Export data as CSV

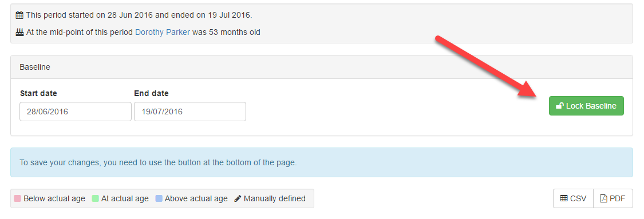click(x=574, y=198)
